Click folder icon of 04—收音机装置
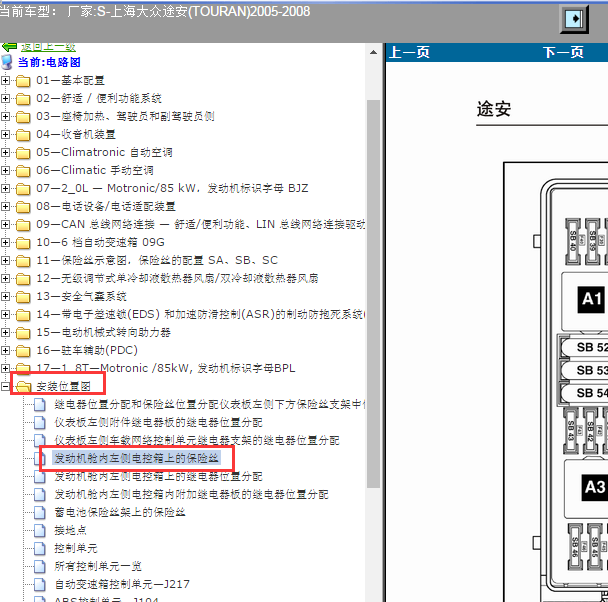This screenshot has height=602, width=608. 23,135
